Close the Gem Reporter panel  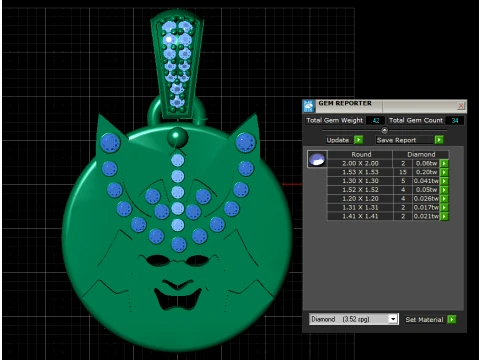pyautogui.click(x=461, y=106)
